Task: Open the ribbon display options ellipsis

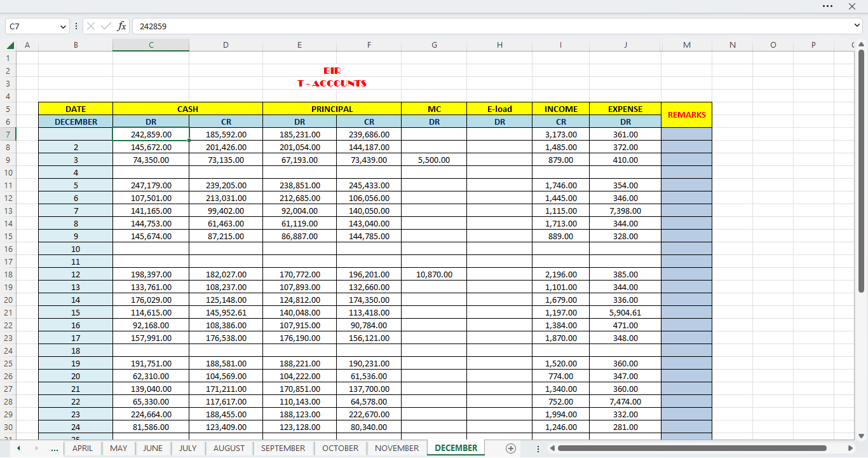Action: click(x=827, y=6)
